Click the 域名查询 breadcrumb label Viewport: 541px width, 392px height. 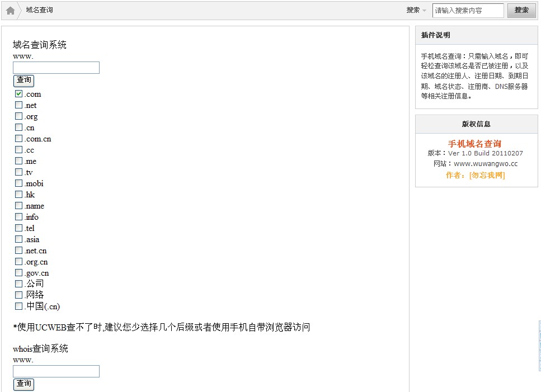[x=39, y=10]
